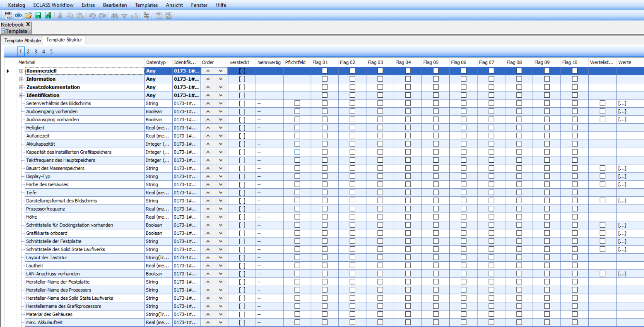Click the undo arrow icon
644x327 pixels.
(x=92, y=15)
